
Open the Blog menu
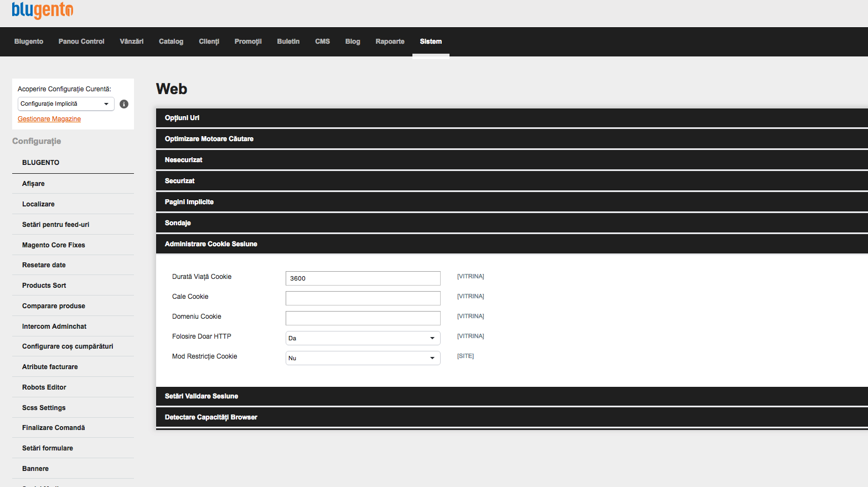353,42
